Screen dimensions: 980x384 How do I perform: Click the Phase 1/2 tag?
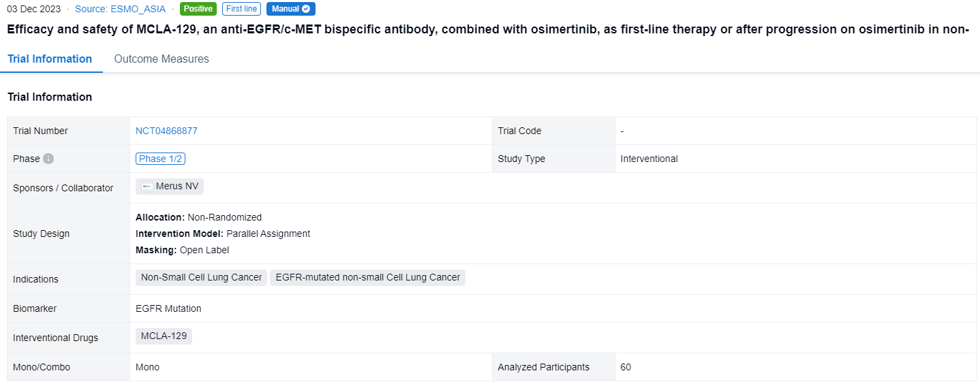click(160, 159)
